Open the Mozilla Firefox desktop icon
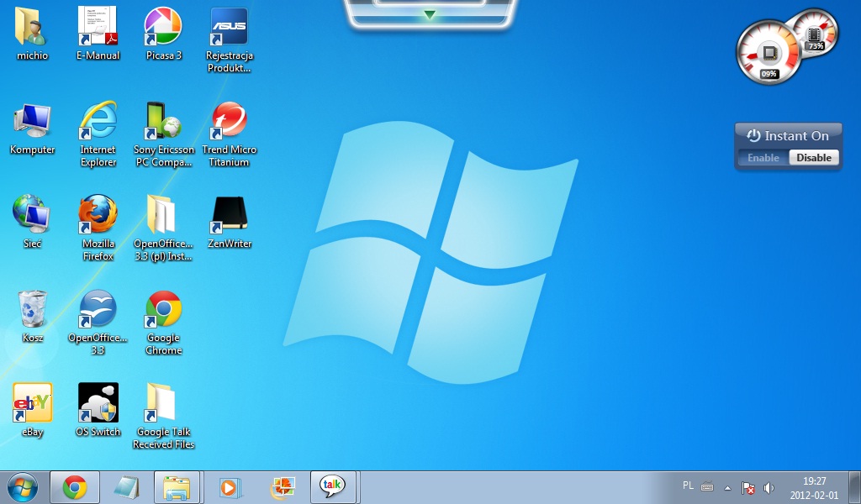861x504 pixels. pos(98,215)
